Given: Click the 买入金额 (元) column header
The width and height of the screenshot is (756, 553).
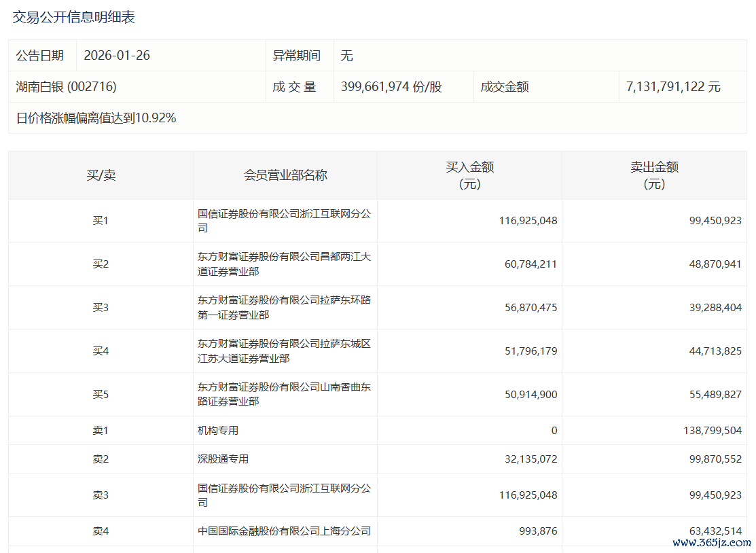Looking at the screenshot, I should tap(469, 175).
